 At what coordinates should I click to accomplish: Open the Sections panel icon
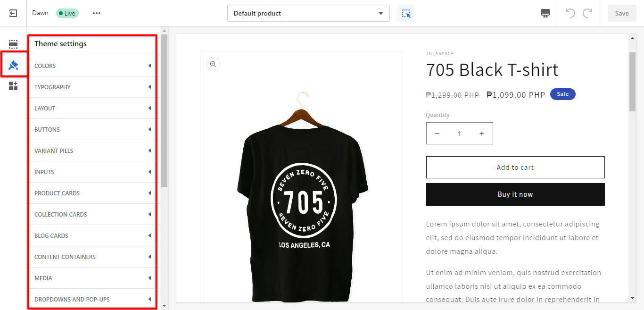[13, 44]
